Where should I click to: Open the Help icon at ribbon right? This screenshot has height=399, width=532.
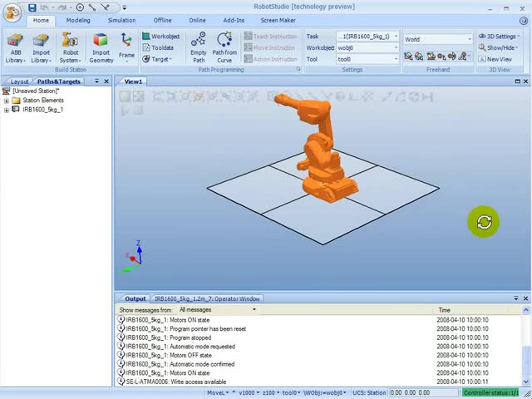pos(524,20)
